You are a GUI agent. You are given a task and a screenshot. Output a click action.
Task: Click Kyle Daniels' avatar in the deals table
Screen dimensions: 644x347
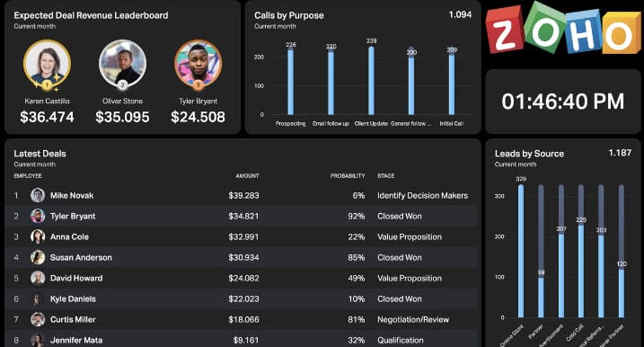click(x=38, y=298)
